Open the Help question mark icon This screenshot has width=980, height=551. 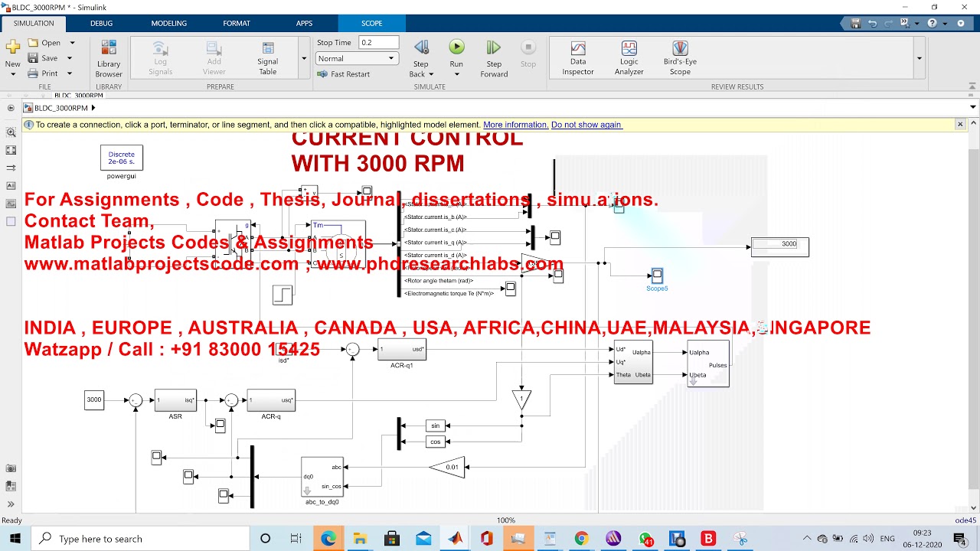(x=932, y=24)
